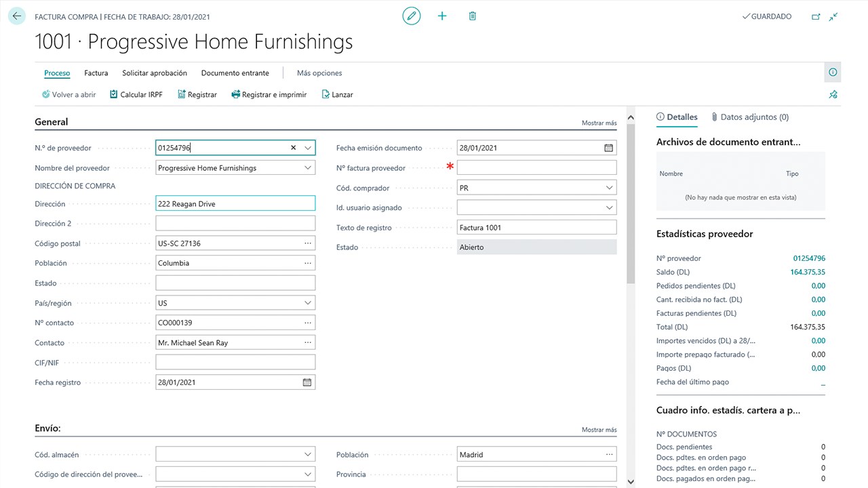Open Documento entrante menu
The width and height of the screenshot is (868, 488).
[235, 73]
